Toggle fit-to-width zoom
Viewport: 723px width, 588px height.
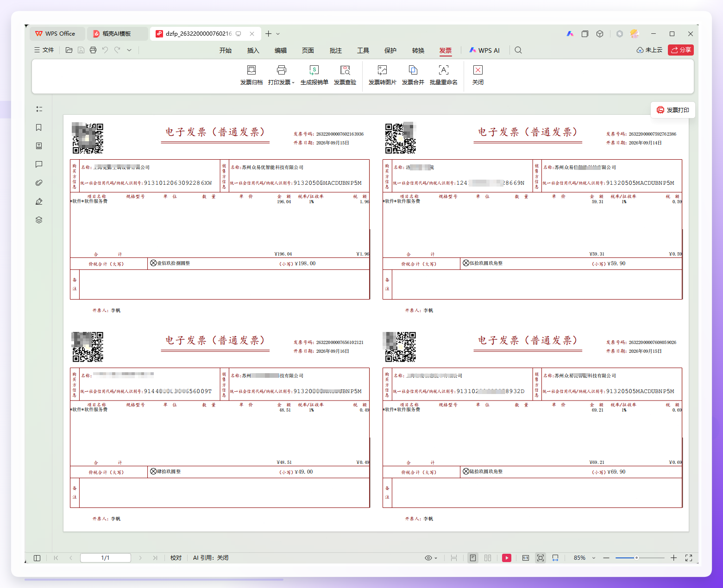pos(555,558)
